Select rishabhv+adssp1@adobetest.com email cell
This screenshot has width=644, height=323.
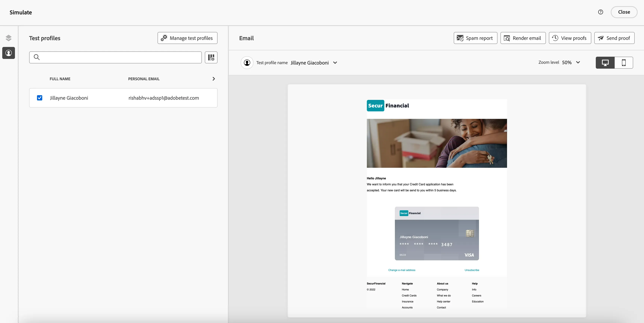coord(164,98)
